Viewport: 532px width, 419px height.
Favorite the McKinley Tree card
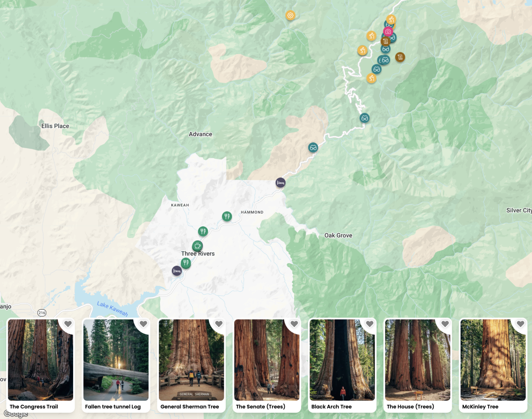tap(521, 324)
